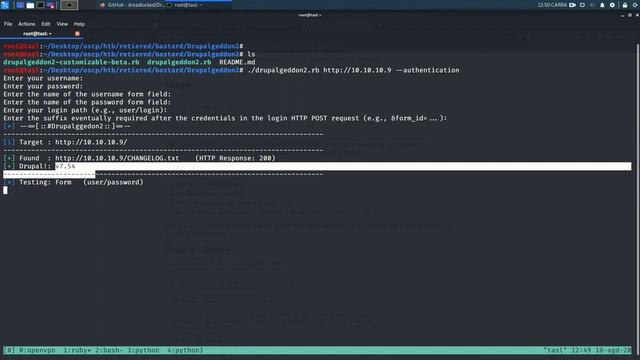Open the Kali applications menu icon
The image size is (640, 360).
tap(5, 5)
